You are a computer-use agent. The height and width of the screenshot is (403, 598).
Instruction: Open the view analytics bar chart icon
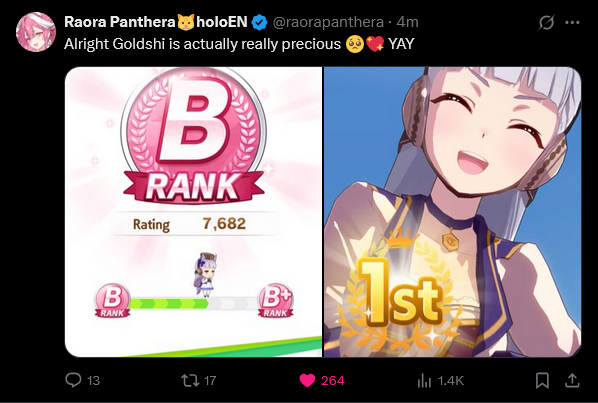pyautogui.click(x=424, y=380)
